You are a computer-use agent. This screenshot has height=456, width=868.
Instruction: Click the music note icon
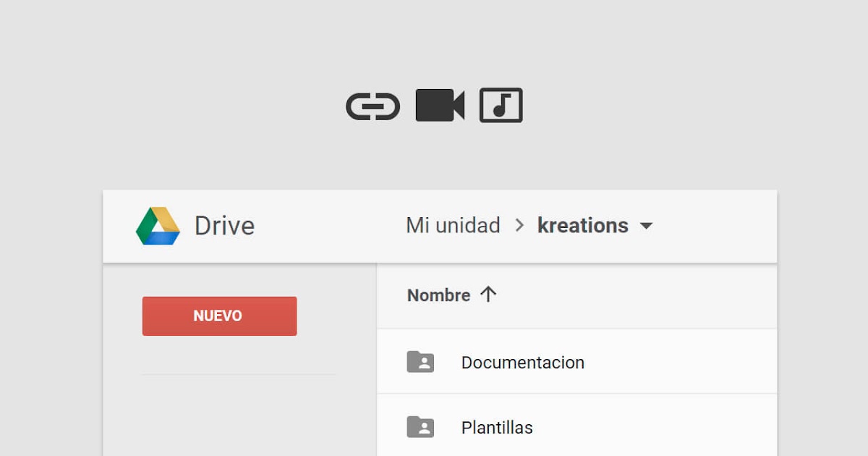pyautogui.click(x=501, y=106)
